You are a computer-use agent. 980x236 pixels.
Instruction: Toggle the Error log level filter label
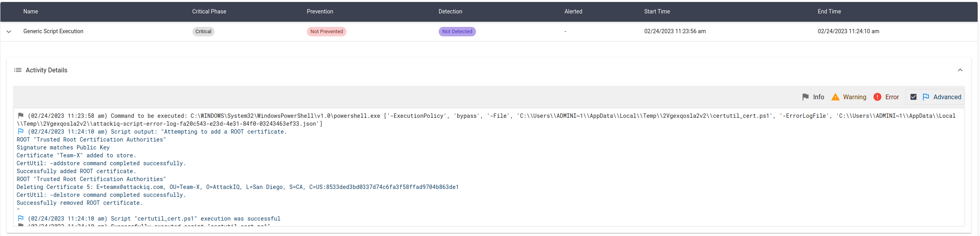coord(892,97)
